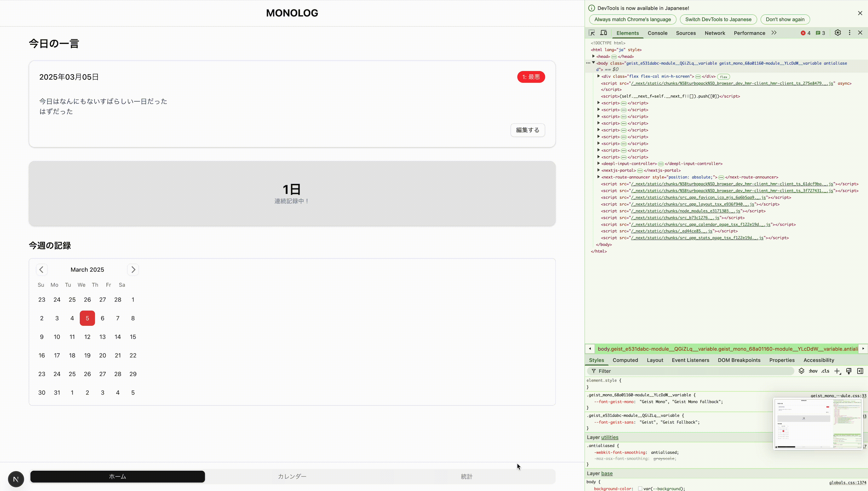868x491 pixels.
Task: Open the base layer link
Action: [607, 474]
